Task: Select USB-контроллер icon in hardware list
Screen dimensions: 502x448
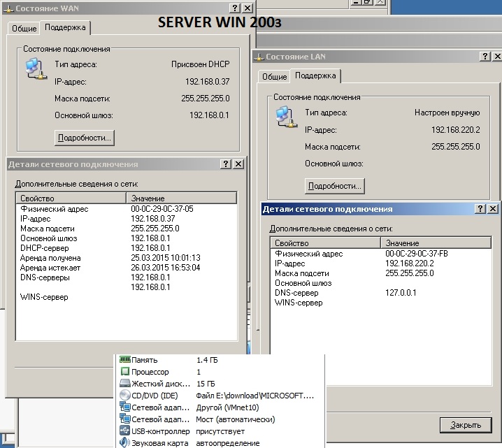Action: pos(125,431)
